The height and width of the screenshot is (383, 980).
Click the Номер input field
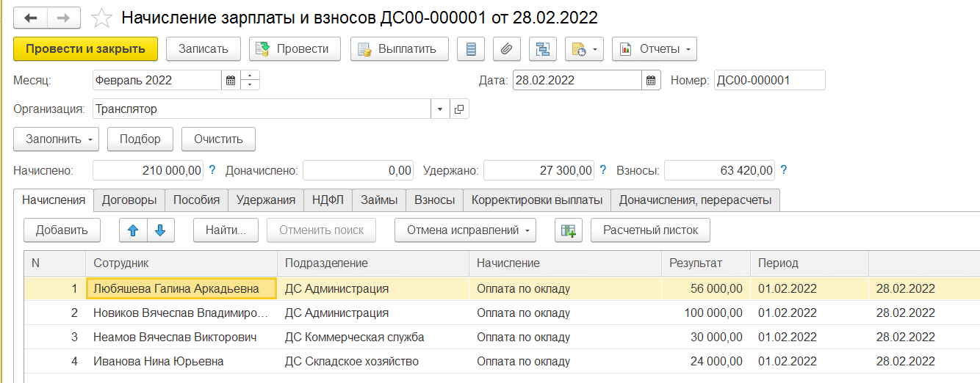coord(768,81)
